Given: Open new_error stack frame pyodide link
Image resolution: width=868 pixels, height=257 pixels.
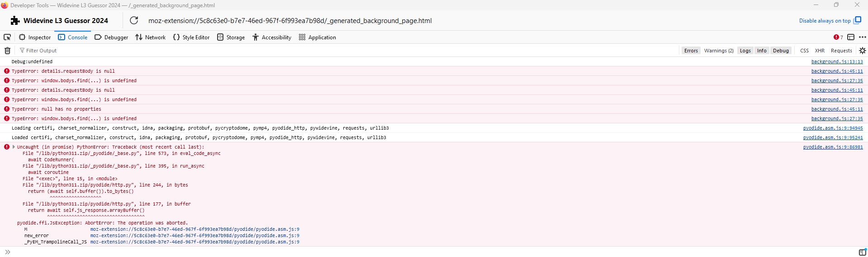Looking at the screenshot, I should click(x=194, y=235).
